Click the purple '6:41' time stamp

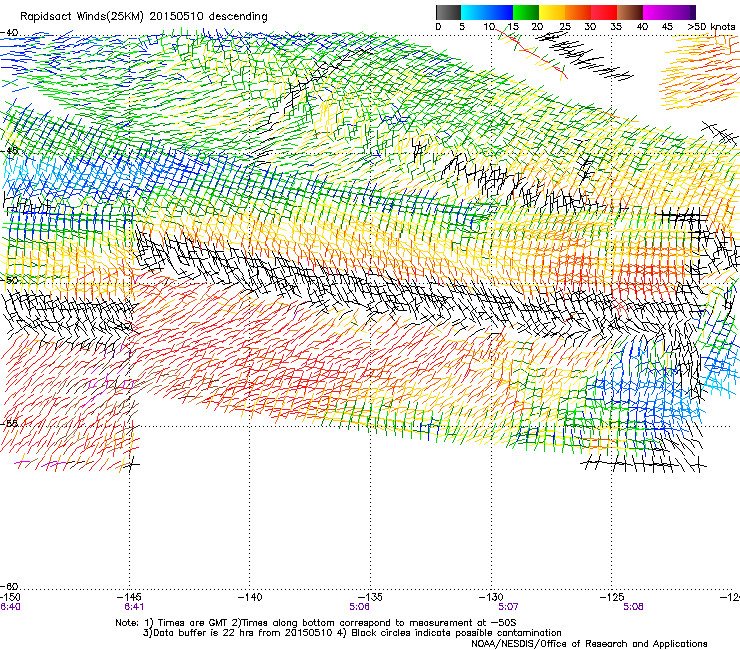pyautogui.click(x=134, y=607)
